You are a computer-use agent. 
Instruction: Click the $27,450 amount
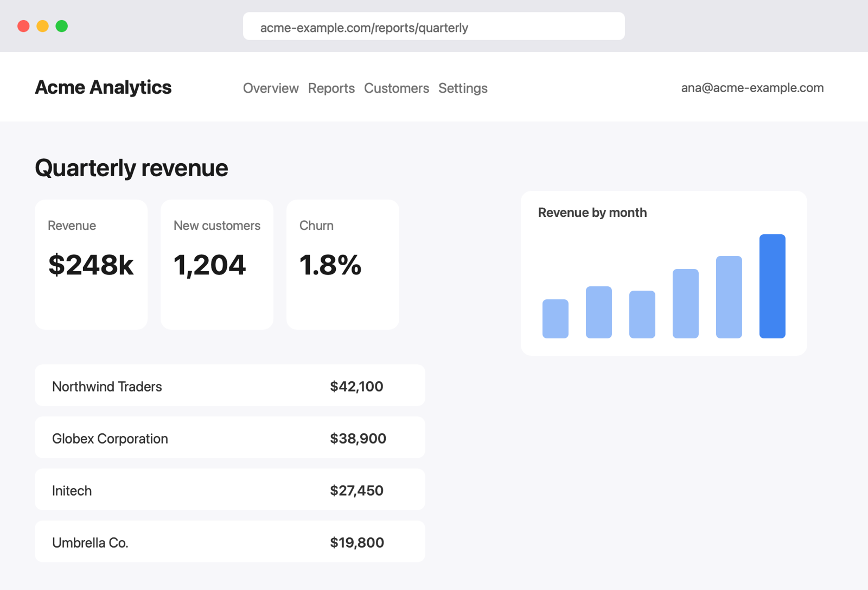click(356, 490)
